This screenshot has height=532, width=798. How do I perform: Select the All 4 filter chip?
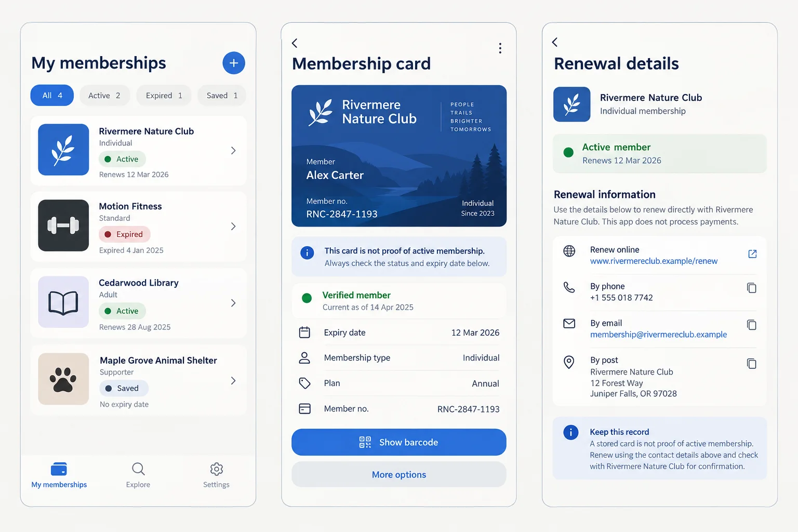point(52,96)
